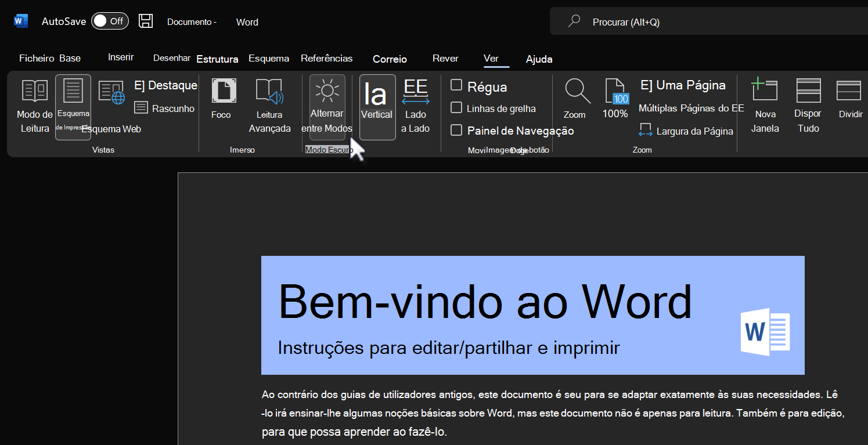
Task: Switch to the Estrutura tab
Action: (x=217, y=59)
